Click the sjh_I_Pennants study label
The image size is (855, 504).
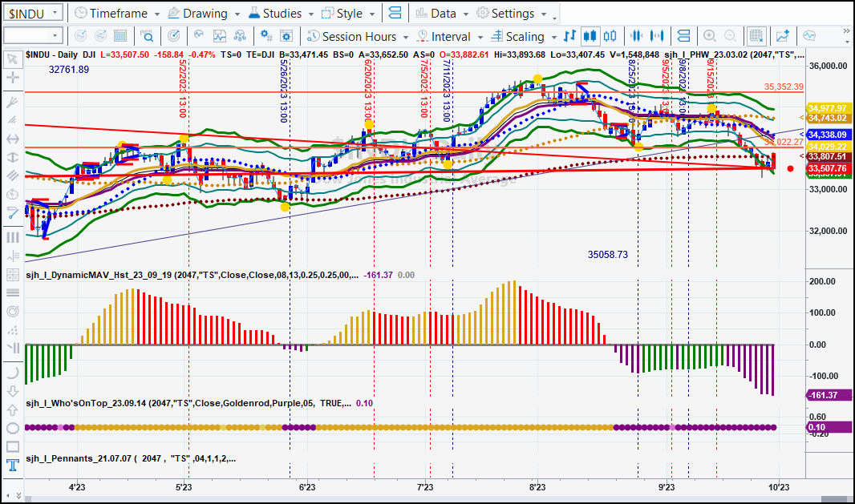131,459
